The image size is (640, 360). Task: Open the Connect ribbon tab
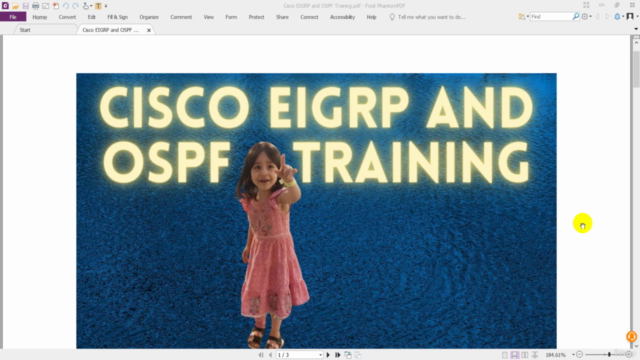point(309,17)
